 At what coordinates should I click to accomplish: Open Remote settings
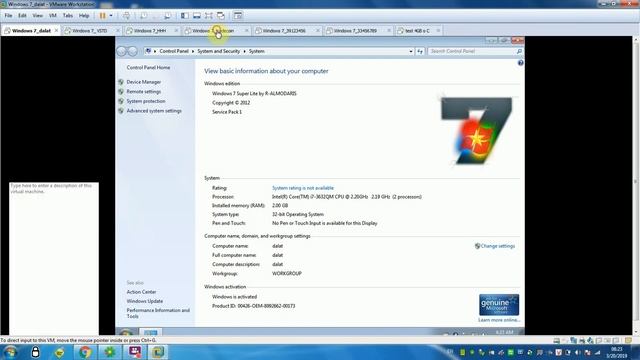pos(144,91)
